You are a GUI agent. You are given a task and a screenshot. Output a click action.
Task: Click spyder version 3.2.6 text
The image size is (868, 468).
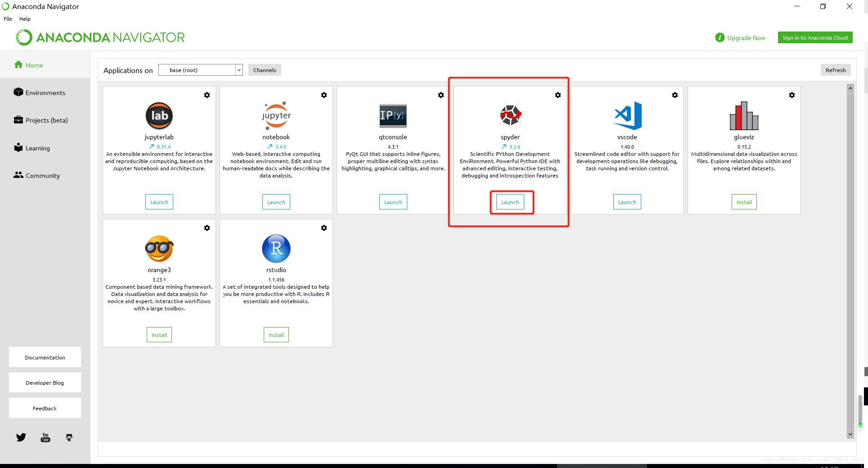[x=515, y=147]
